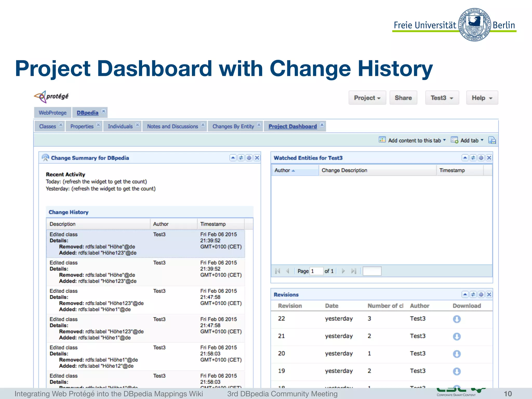This screenshot has width=532, height=399.
Task: Open the Project dropdown menu
Action: (x=367, y=98)
